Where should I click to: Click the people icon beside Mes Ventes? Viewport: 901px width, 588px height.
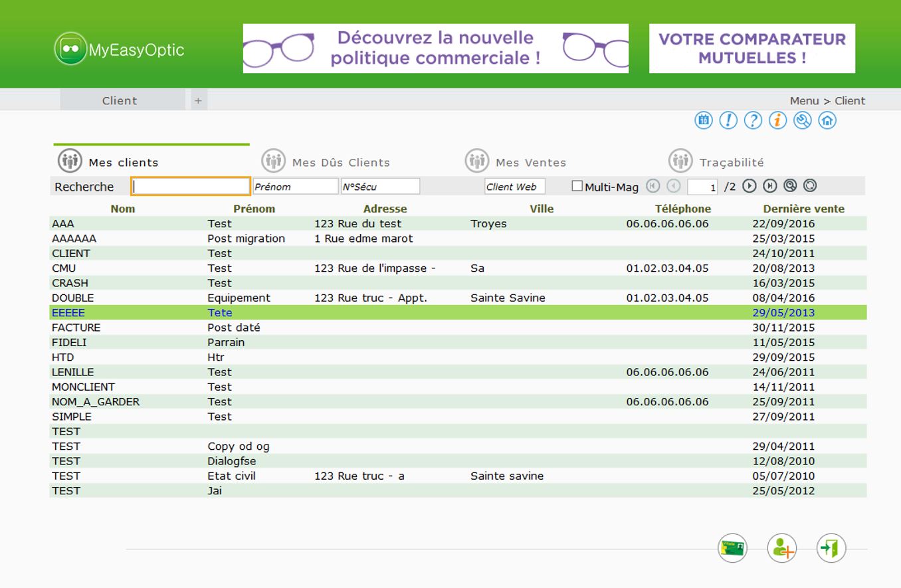point(476,161)
